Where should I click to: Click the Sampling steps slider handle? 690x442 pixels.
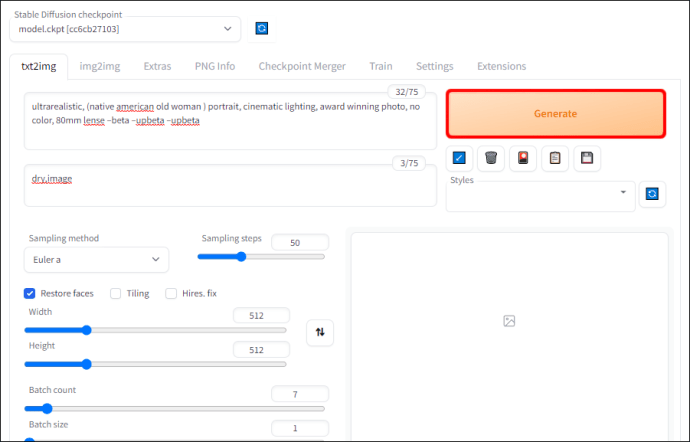[241, 257]
